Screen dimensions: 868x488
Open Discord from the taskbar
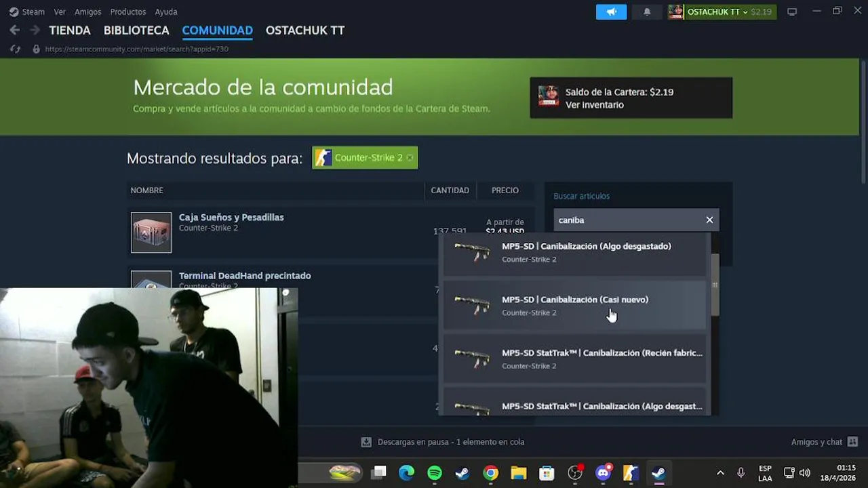pyautogui.click(x=603, y=473)
